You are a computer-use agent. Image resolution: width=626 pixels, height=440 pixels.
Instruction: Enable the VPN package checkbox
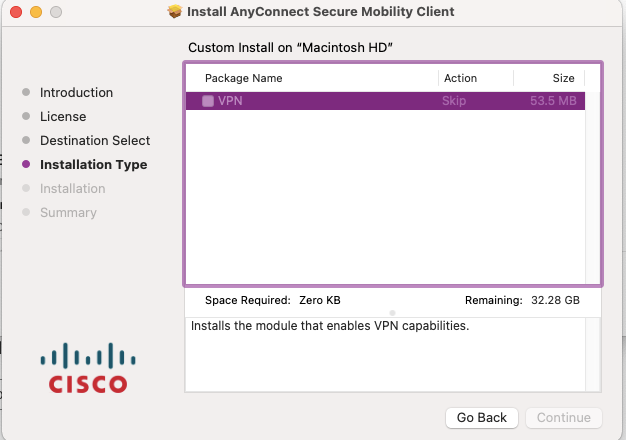(208, 101)
